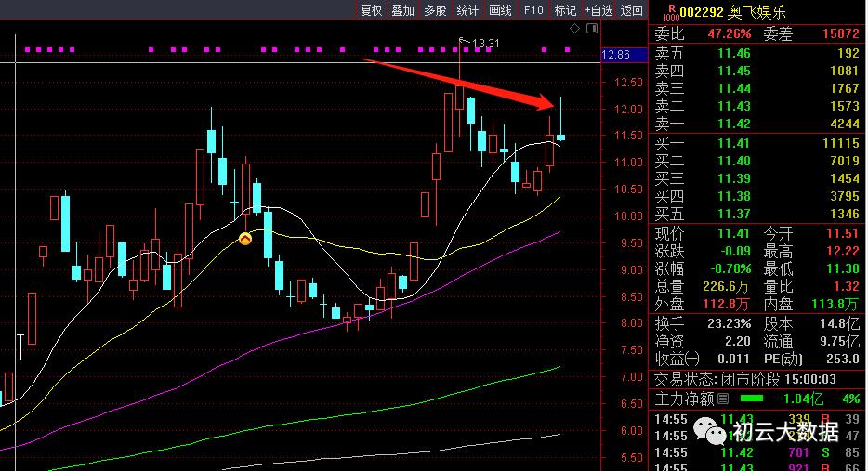Click the 返回 back button
Viewport: 868px width, 471px height.
coord(632,10)
